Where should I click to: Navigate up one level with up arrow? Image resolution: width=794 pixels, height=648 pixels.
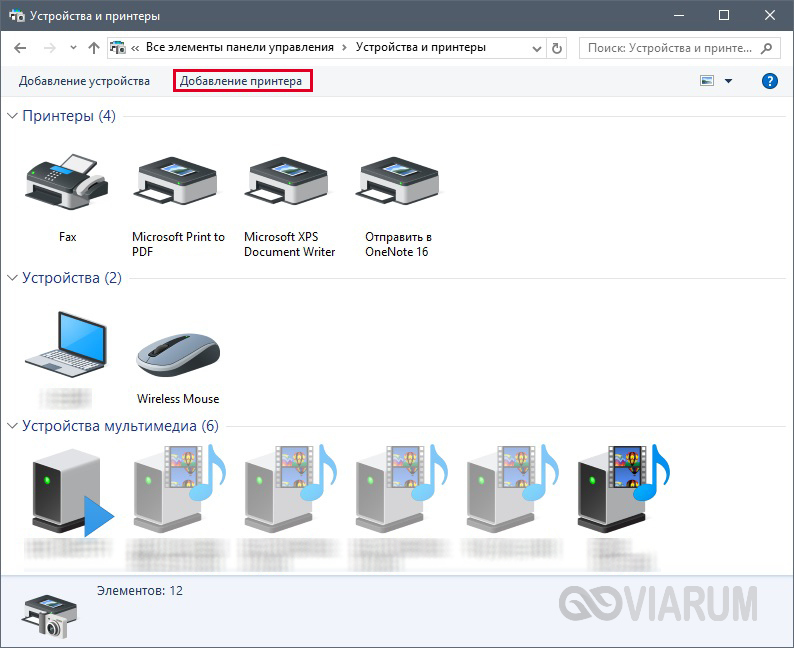coord(94,47)
